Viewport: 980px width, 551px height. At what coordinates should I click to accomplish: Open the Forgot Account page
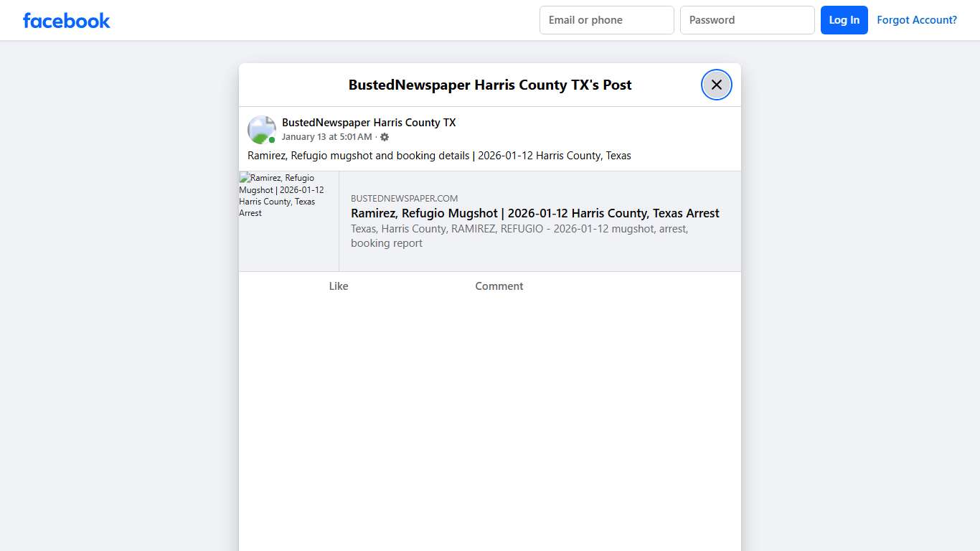click(917, 19)
